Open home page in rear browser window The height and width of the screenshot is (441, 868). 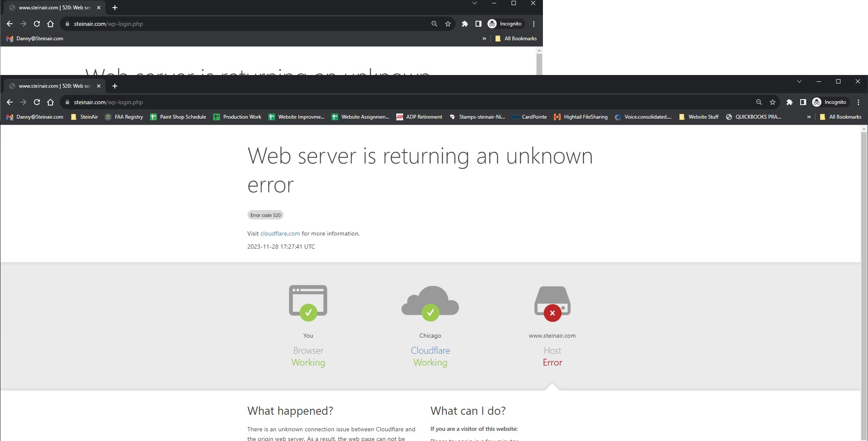pyautogui.click(x=50, y=24)
